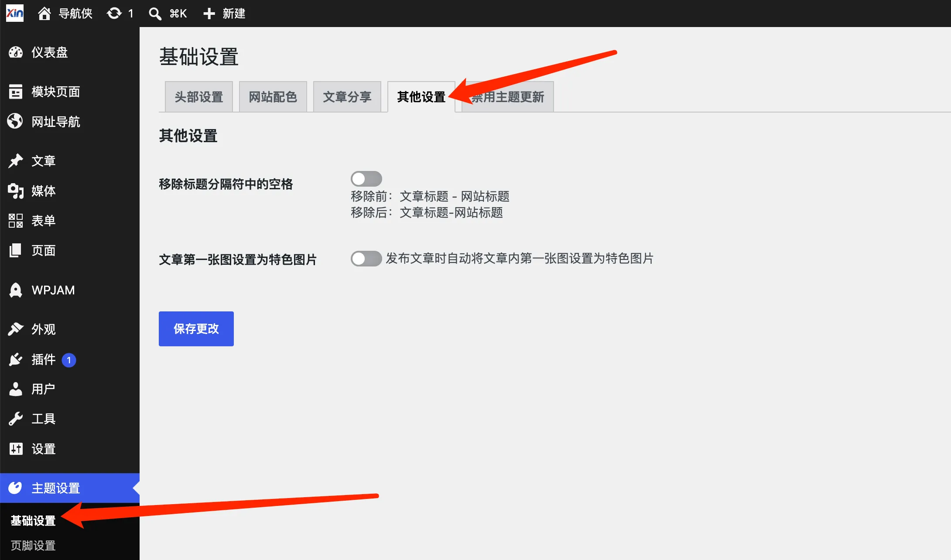Click the 新建 label in admin bar
951x560 pixels.
[x=234, y=14]
